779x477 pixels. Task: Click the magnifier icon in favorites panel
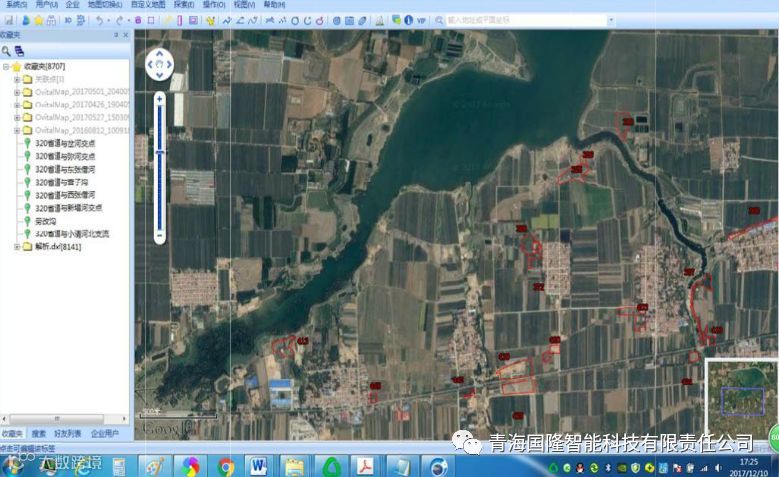(6, 51)
